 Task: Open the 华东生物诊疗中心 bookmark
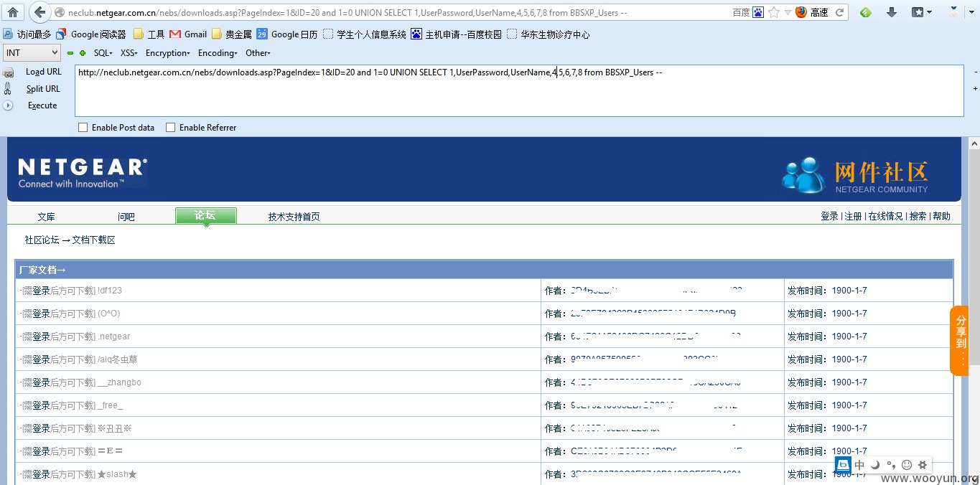pyautogui.click(x=548, y=34)
